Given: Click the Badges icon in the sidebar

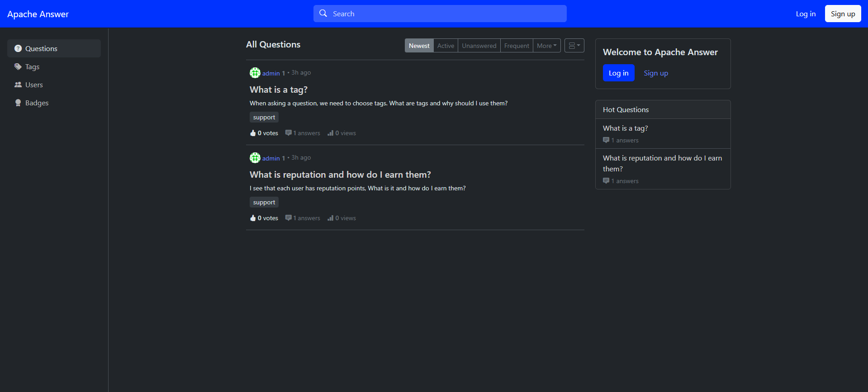Looking at the screenshot, I should pyautogui.click(x=18, y=103).
